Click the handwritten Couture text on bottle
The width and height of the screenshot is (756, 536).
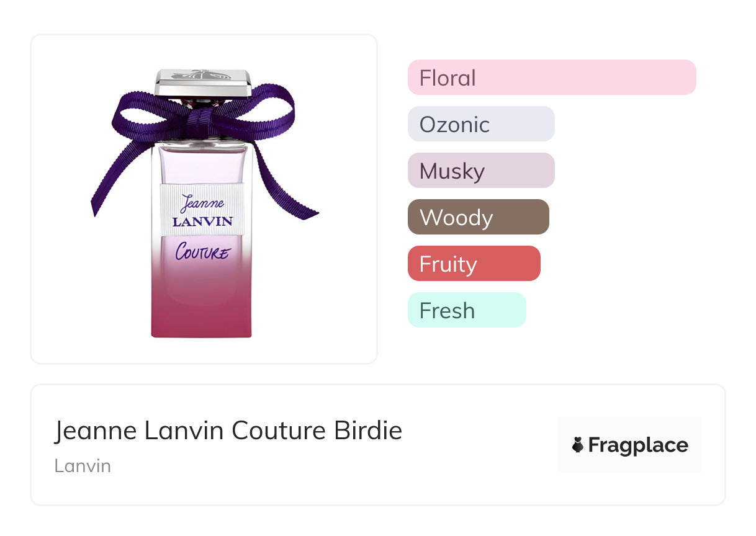[x=202, y=252]
